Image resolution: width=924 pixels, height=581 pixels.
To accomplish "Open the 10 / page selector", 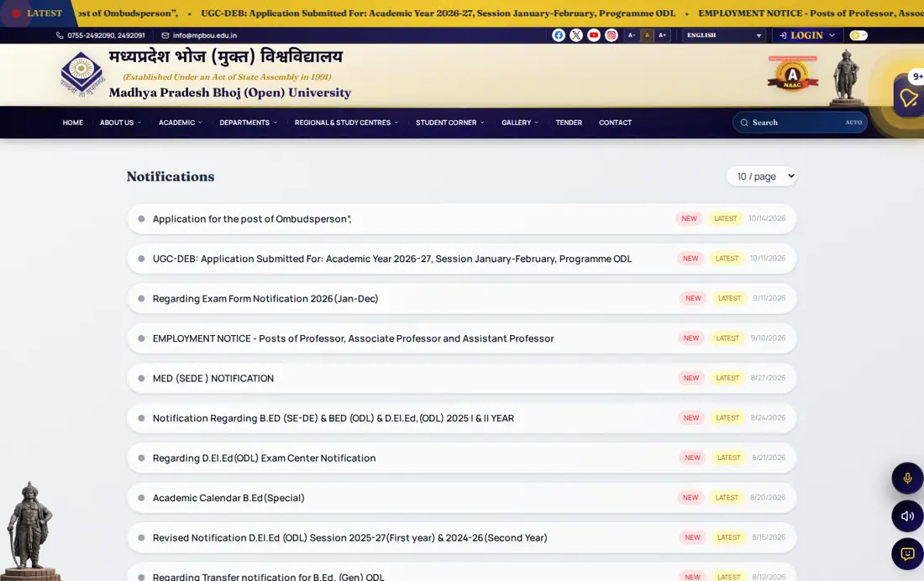I will coord(761,176).
